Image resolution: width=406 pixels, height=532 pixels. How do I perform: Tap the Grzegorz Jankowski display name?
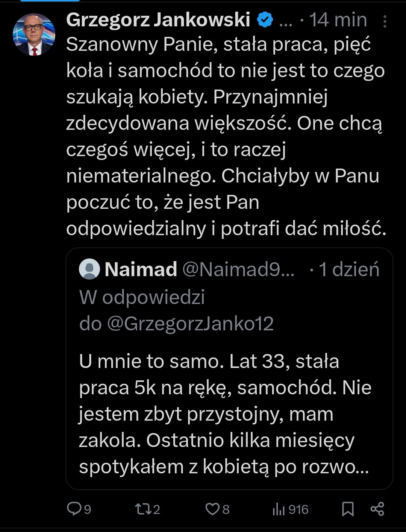point(158,20)
